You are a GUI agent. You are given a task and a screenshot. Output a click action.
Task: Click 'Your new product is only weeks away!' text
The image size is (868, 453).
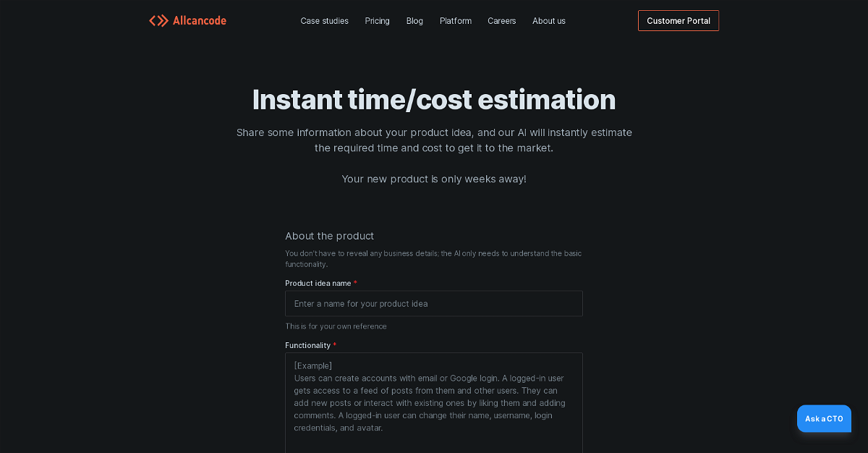pos(434,179)
